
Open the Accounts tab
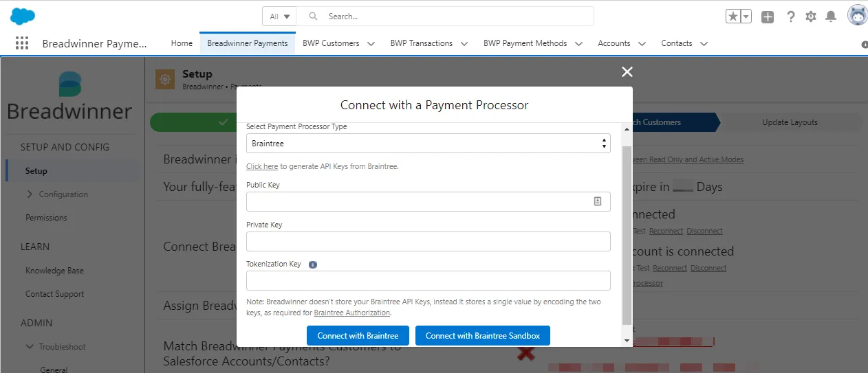click(614, 43)
